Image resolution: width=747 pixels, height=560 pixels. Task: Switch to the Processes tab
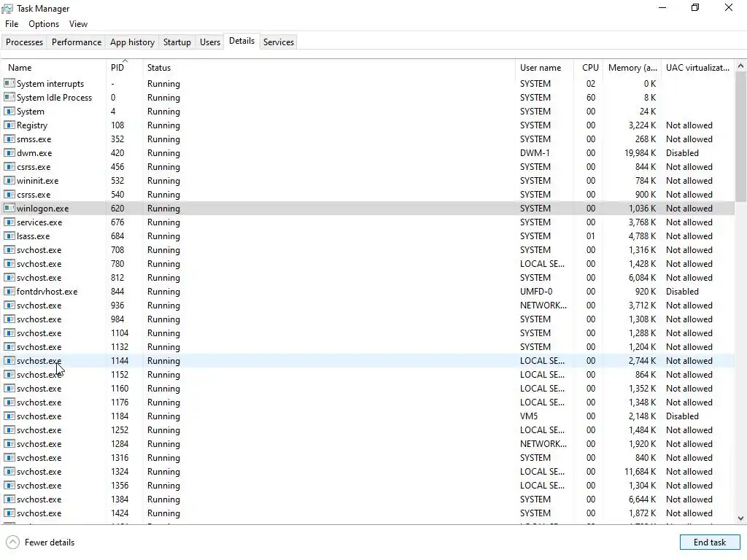click(x=24, y=42)
